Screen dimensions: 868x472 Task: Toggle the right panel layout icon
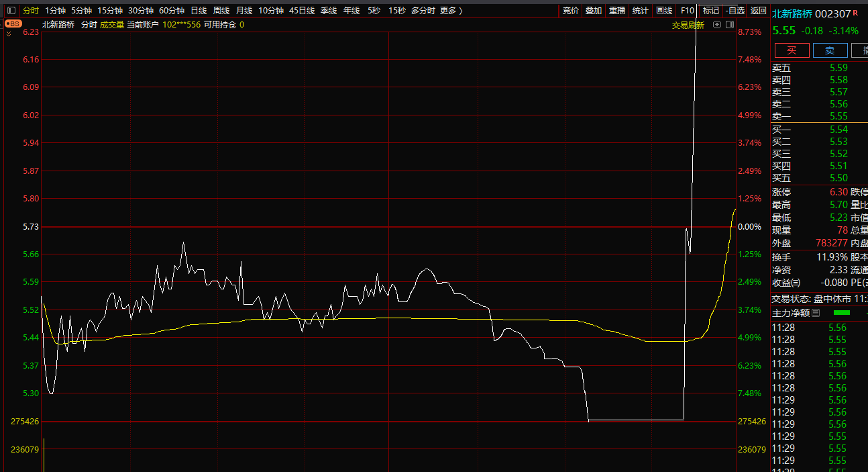pyautogui.click(x=728, y=24)
